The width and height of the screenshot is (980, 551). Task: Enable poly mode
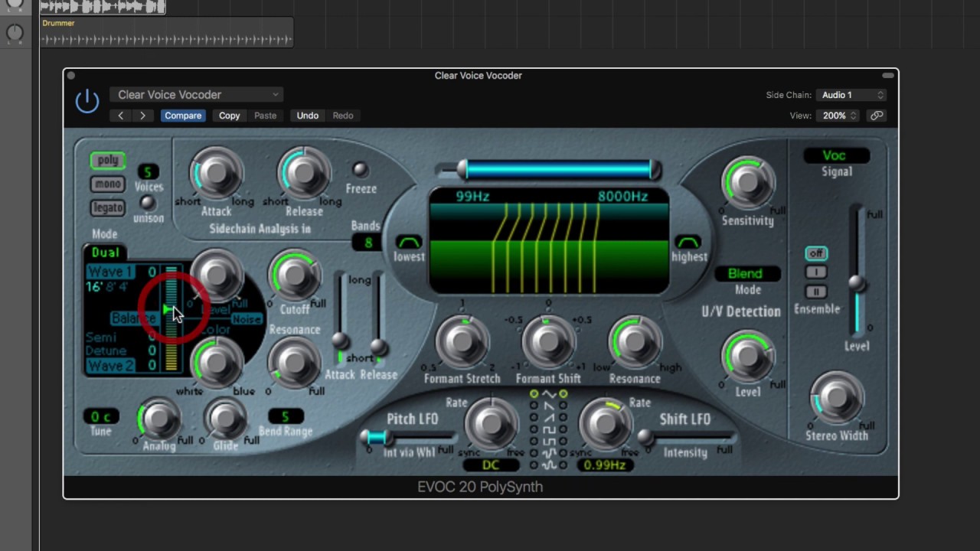click(108, 160)
